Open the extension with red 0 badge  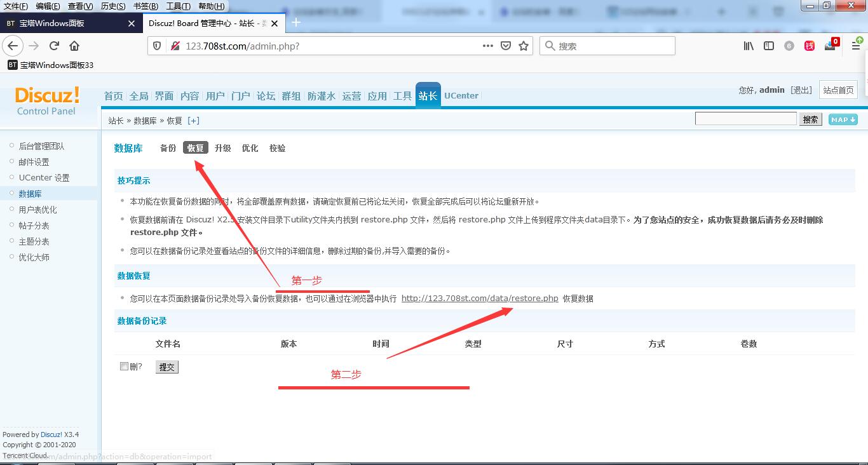(x=831, y=44)
